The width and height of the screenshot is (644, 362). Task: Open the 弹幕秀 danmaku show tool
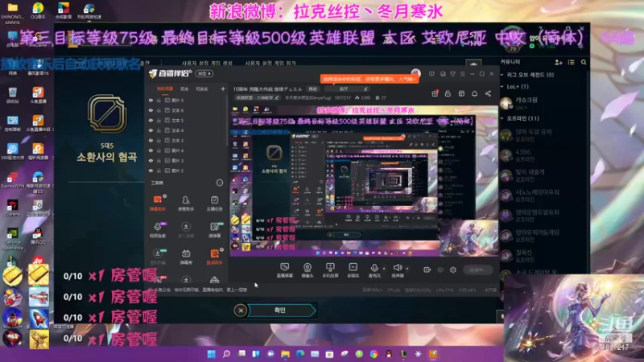pos(186,257)
